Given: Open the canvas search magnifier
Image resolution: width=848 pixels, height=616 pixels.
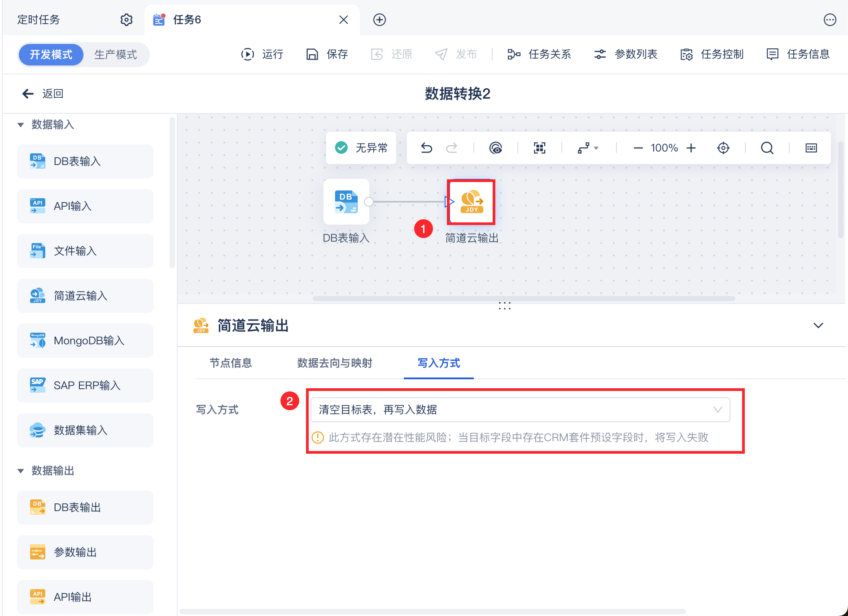Looking at the screenshot, I should pos(767,148).
